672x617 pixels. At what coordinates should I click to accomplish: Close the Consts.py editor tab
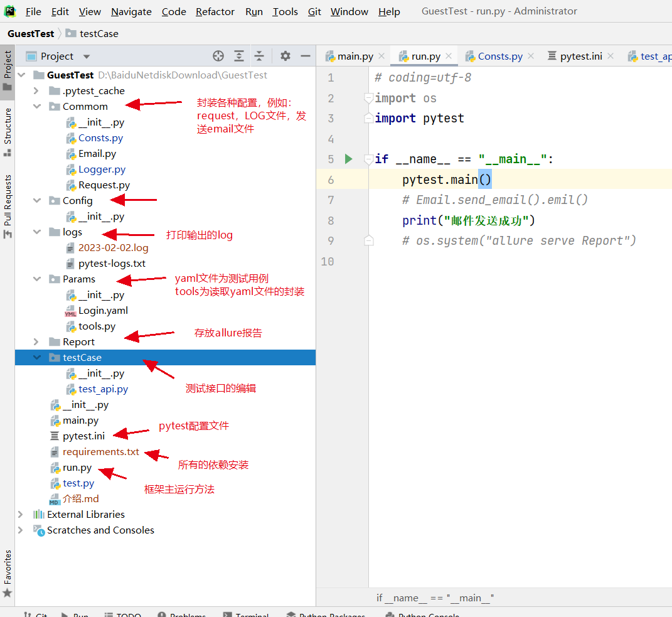(531, 56)
